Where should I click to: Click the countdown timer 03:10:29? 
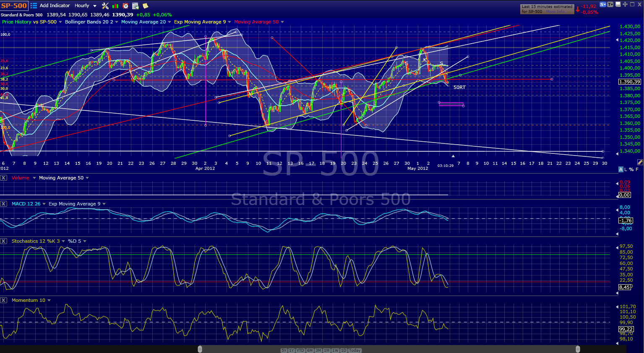pos(446,166)
